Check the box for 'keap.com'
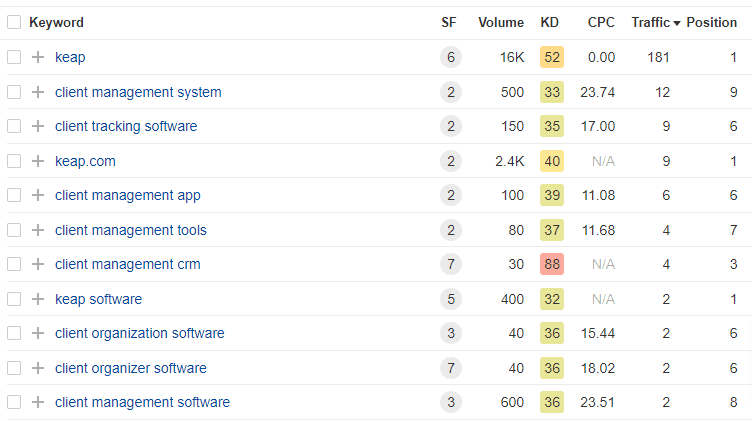752x421 pixels. [x=14, y=161]
